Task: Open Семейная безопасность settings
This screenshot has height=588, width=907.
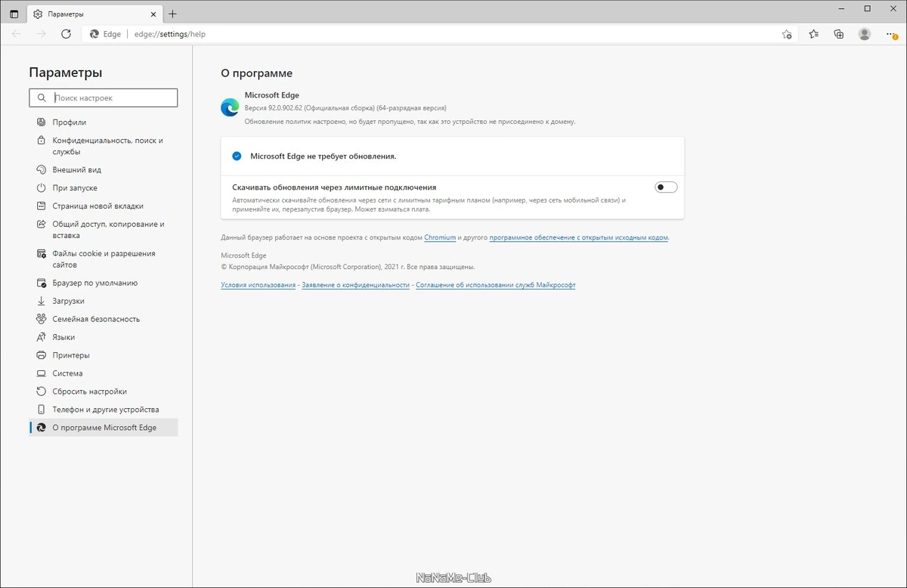Action: click(104, 320)
